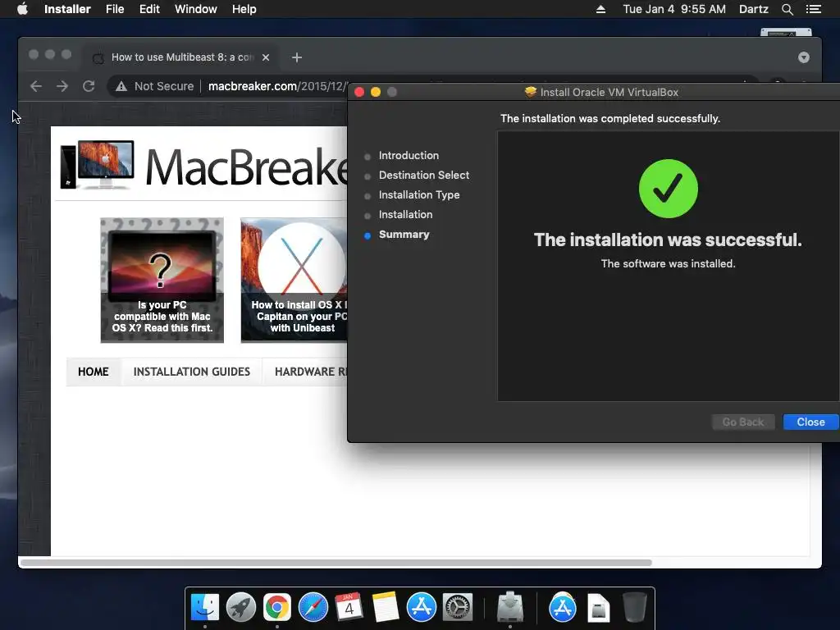The image size is (840, 630).
Task: Open a new browser tab
Action: [x=297, y=57]
